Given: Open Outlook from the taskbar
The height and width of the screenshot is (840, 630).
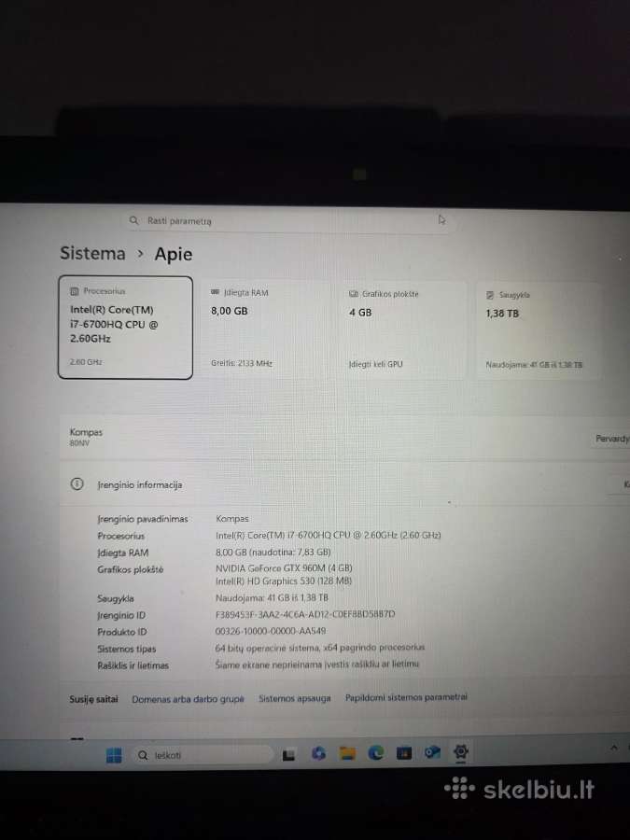Looking at the screenshot, I should pos(432,752).
